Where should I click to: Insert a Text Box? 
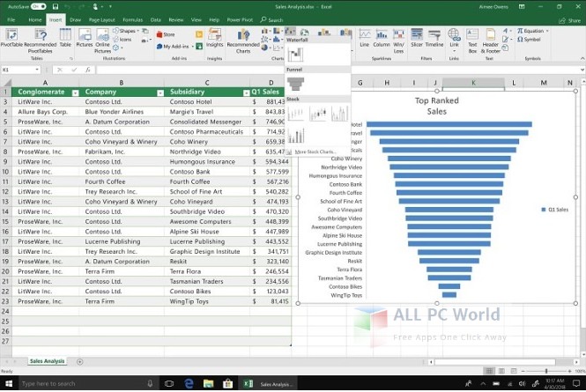pos(472,41)
